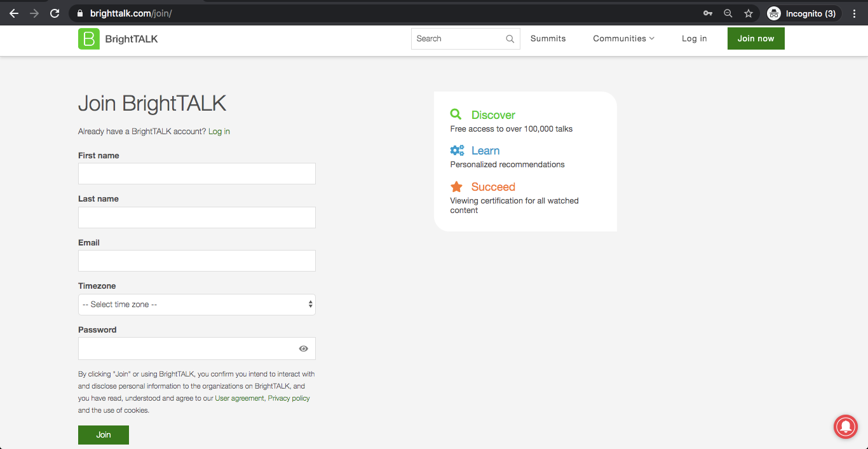Click the Email field label
Viewport: 868px width, 449px height.
89,243
